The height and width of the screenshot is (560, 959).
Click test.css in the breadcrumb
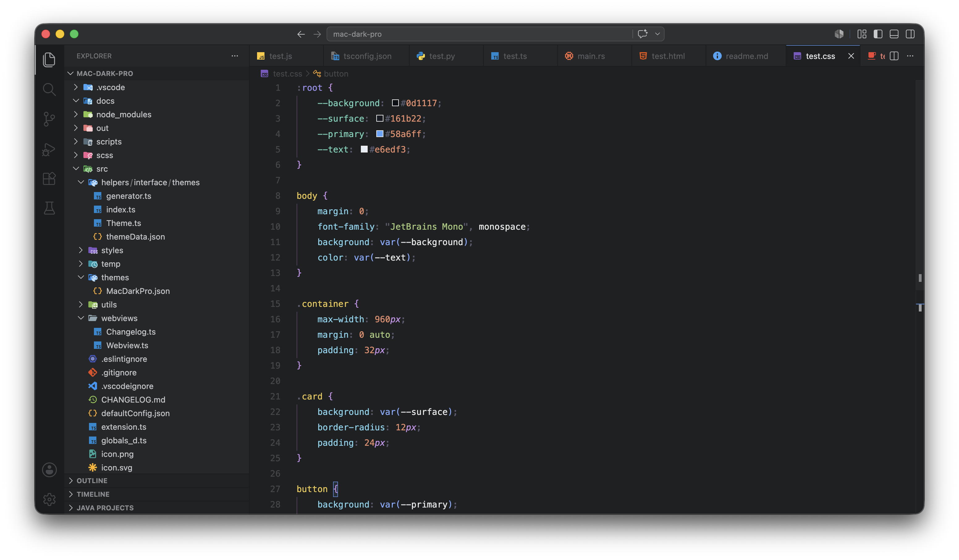pyautogui.click(x=287, y=74)
